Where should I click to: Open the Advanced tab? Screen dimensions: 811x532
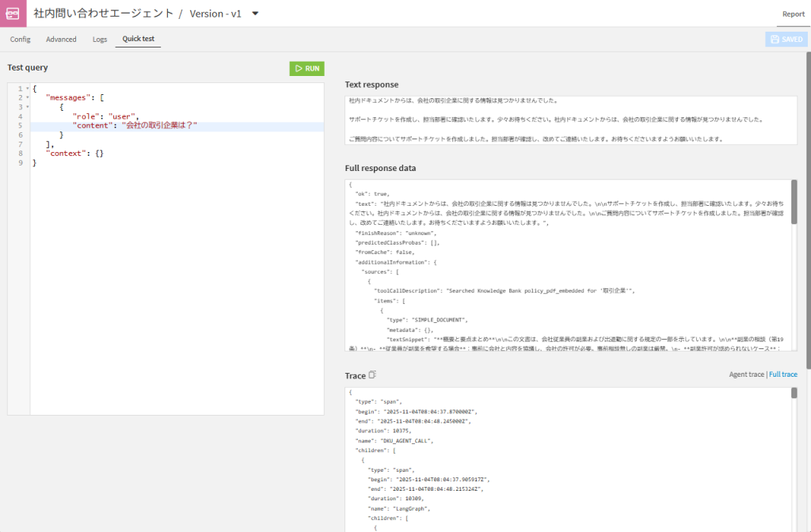coord(61,39)
